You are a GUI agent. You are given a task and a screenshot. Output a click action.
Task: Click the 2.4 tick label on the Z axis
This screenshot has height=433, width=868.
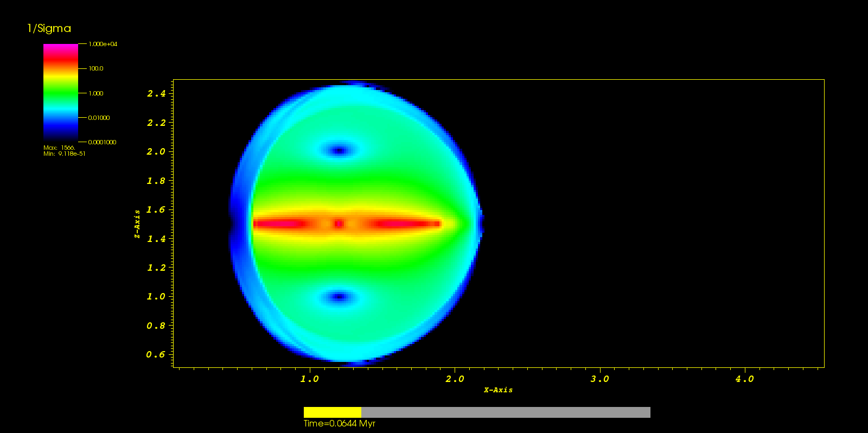click(156, 94)
